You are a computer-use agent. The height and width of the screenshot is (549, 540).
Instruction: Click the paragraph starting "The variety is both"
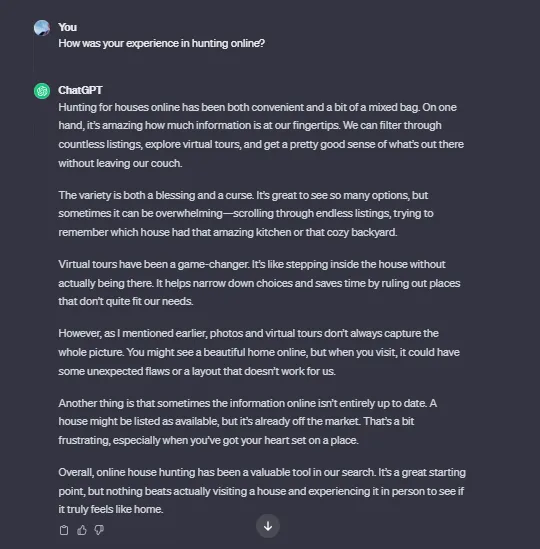pyautogui.click(x=246, y=214)
